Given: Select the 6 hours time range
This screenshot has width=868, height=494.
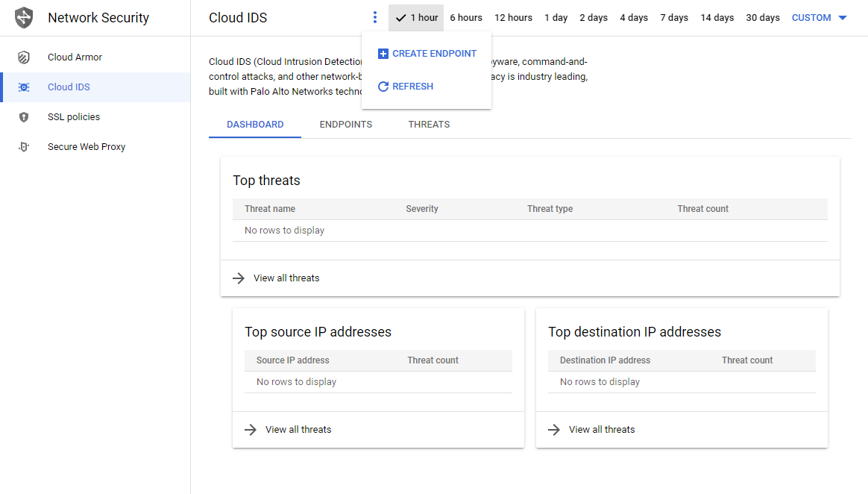Looking at the screenshot, I should click(x=466, y=18).
